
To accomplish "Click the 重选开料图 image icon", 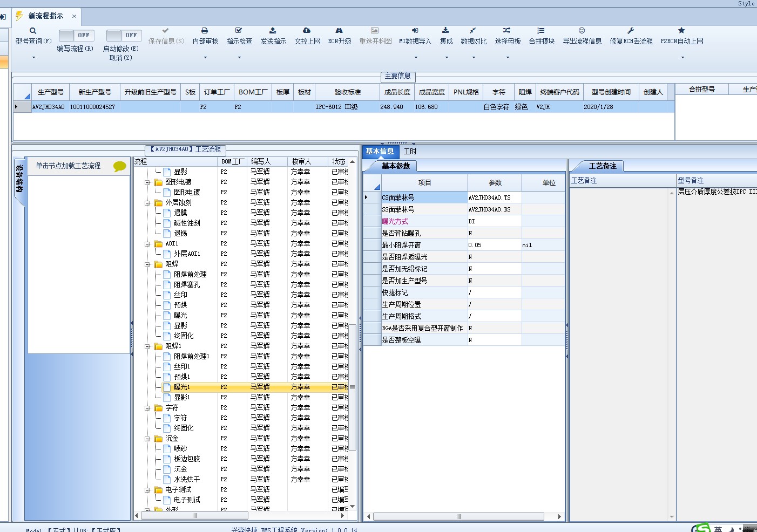I will point(375,31).
